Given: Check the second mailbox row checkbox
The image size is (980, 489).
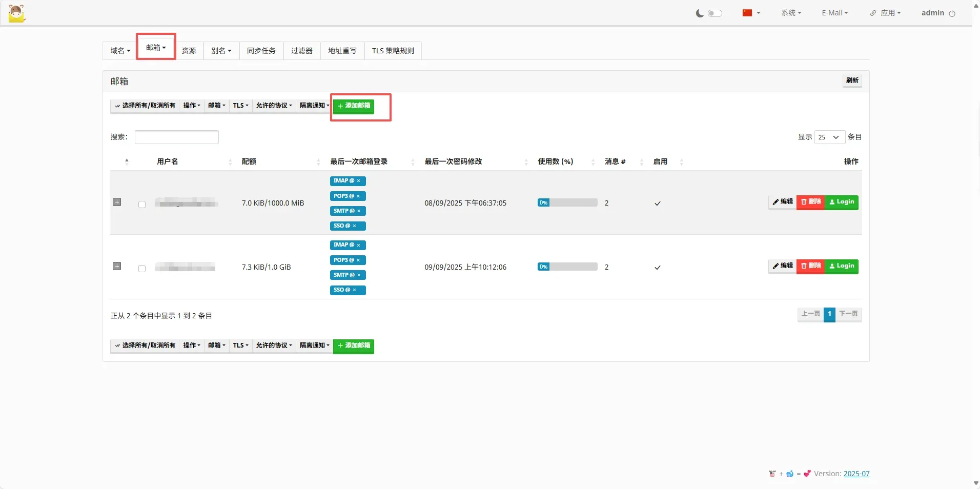Looking at the screenshot, I should coord(142,269).
